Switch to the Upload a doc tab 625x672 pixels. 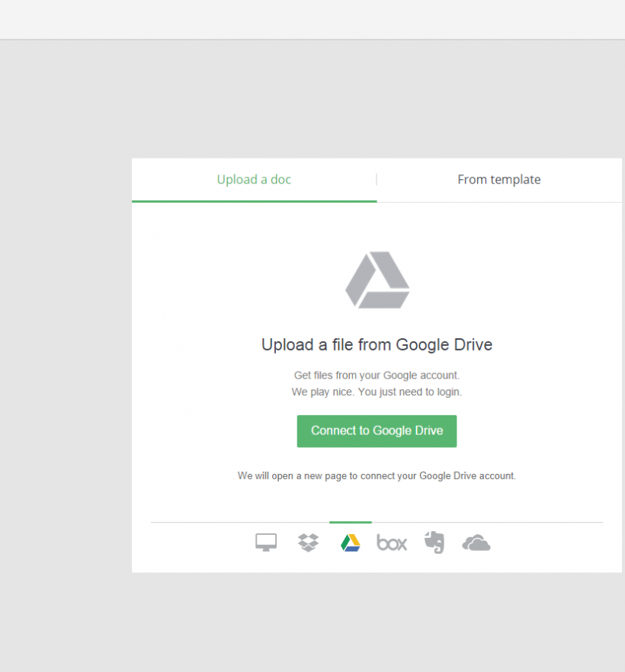(254, 180)
